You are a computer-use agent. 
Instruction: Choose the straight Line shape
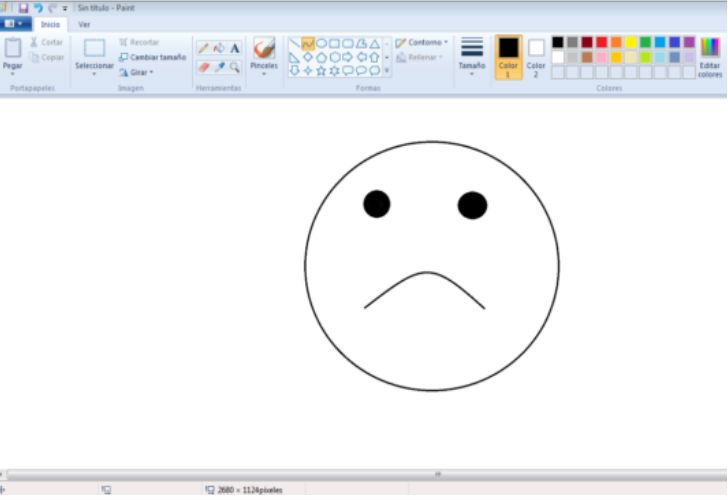294,44
